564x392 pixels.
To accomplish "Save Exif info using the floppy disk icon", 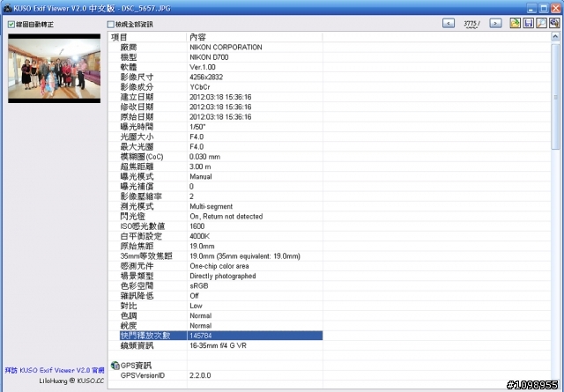I will point(529,24).
